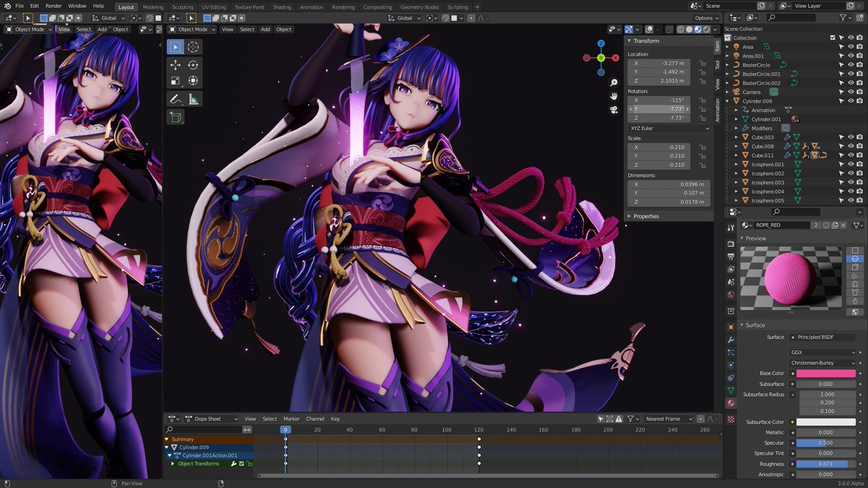Open the Render menu
The width and height of the screenshot is (868, 488).
[x=54, y=6]
